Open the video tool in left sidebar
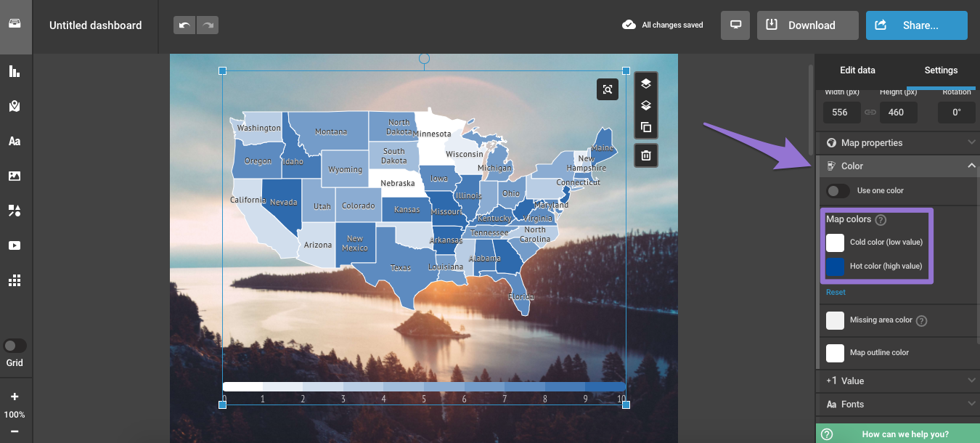This screenshot has height=443, width=980. pos(15,245)
